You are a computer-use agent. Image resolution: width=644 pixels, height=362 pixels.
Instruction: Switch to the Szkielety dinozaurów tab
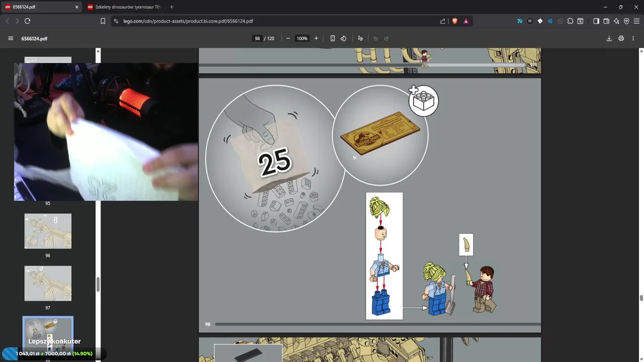125,7
